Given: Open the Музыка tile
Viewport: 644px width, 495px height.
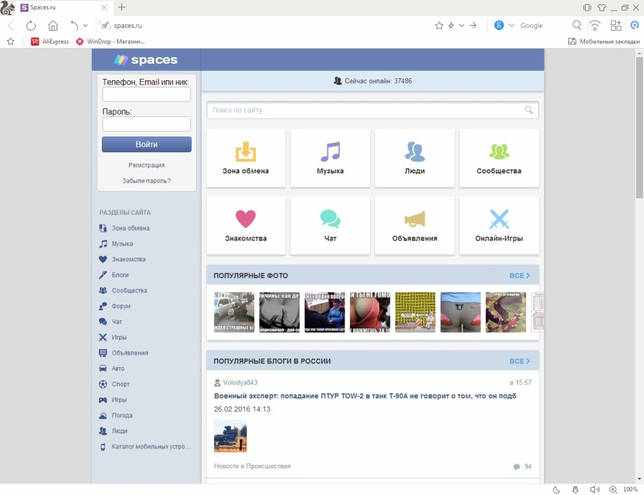Looking at the screenshot, I should (330, 158).
